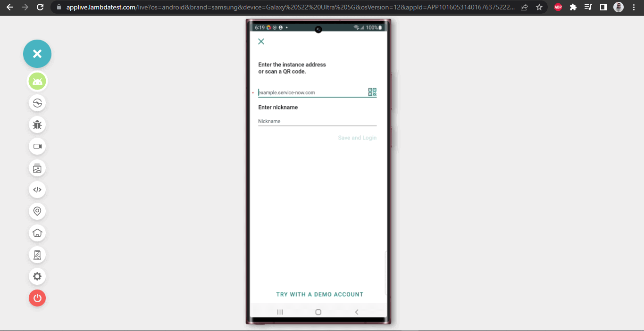Tap TRY WITH A DEMO ACCOUNT
This screenshot has height=331, width=644.
319,294
